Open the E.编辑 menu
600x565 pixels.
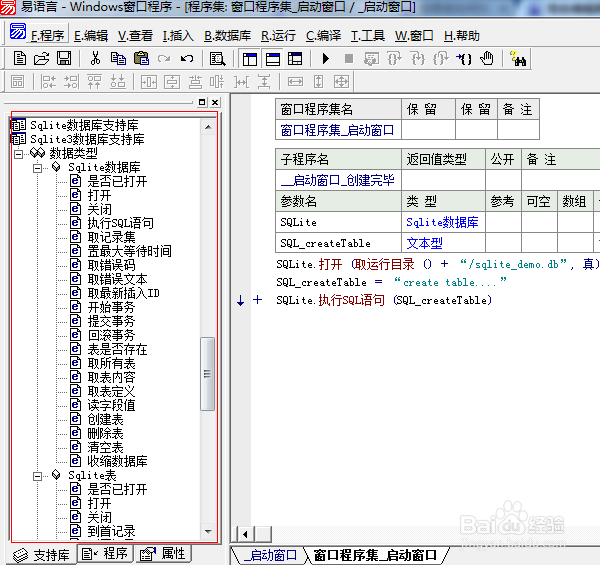(91, 36)
